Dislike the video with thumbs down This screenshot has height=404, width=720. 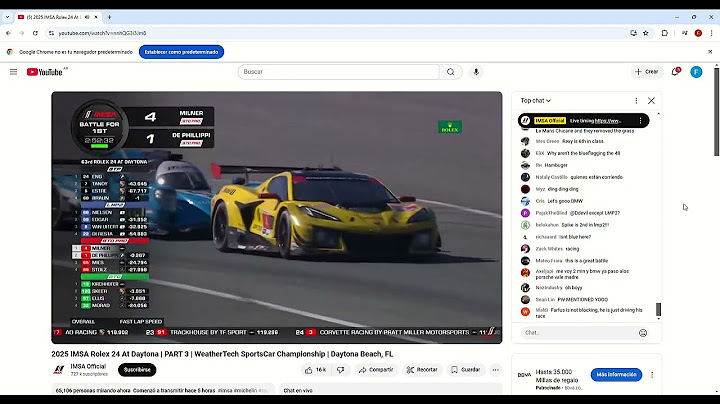(x=341, y=370)
